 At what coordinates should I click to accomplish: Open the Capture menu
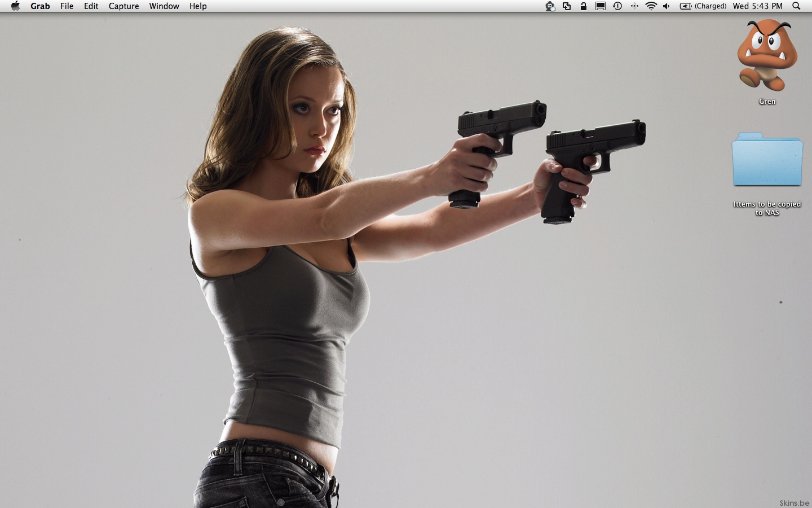click(123, 6)
